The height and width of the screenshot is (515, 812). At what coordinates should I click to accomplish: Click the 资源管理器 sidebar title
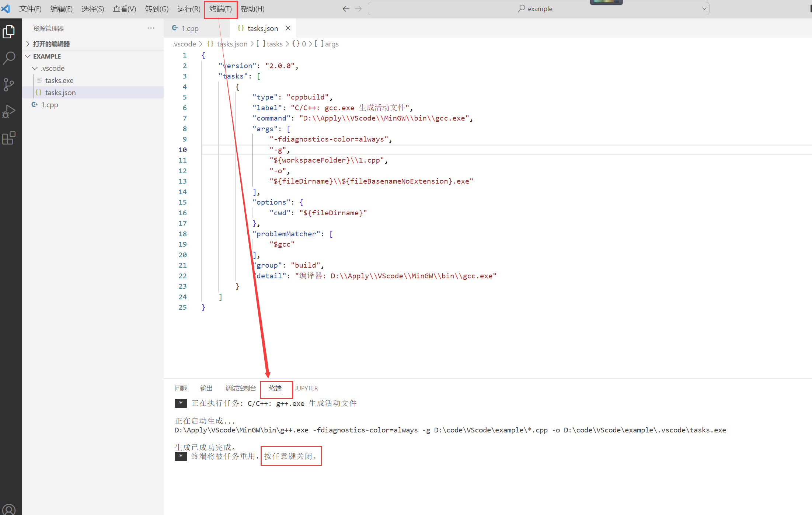tap(48, 28)
